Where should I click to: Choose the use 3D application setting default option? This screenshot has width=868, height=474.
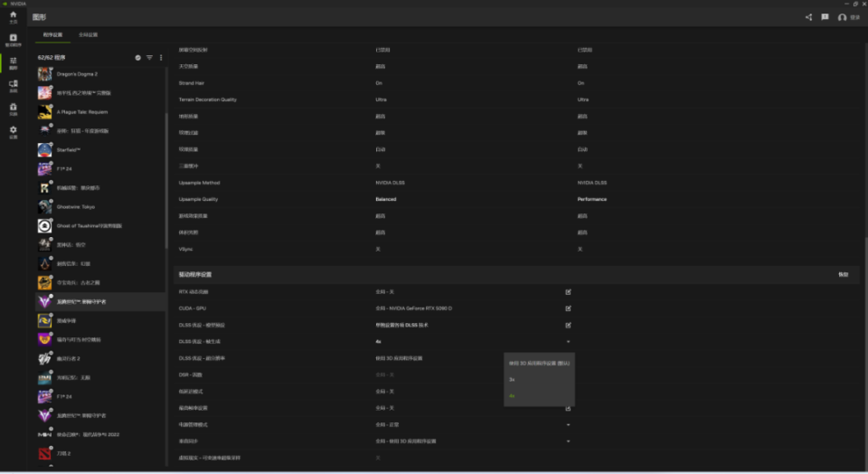539,364
